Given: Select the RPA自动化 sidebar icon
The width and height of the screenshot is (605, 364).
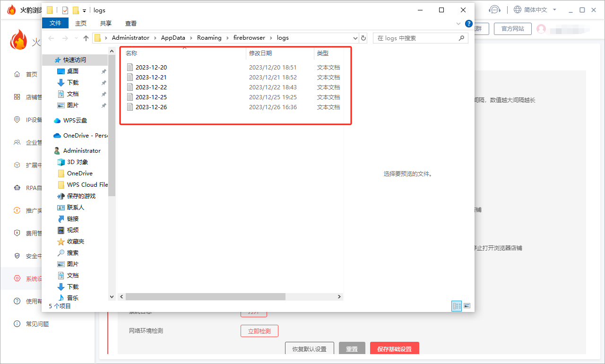Looking at the screenshot, I should pyautogui.click(x=17, y=188).
